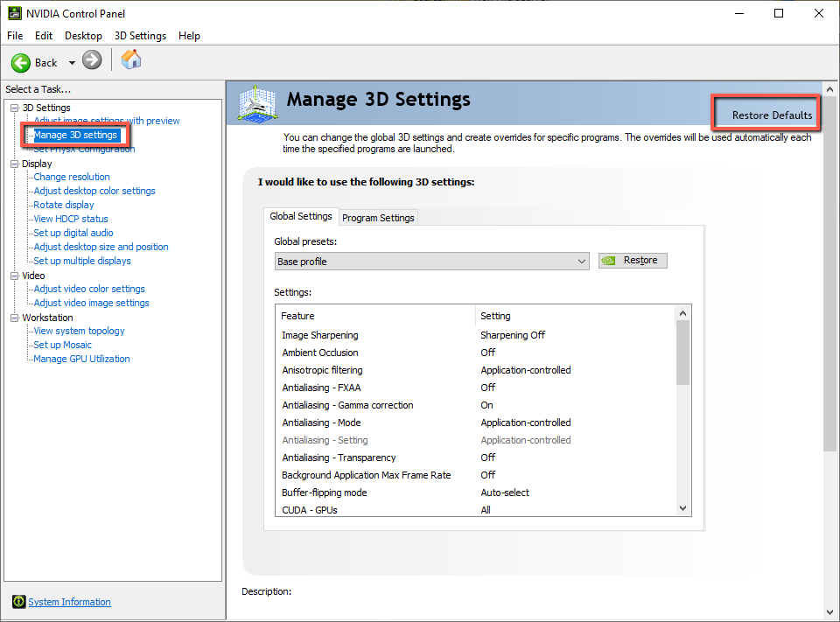Select Change resolution in task tree

coord(72,177)
